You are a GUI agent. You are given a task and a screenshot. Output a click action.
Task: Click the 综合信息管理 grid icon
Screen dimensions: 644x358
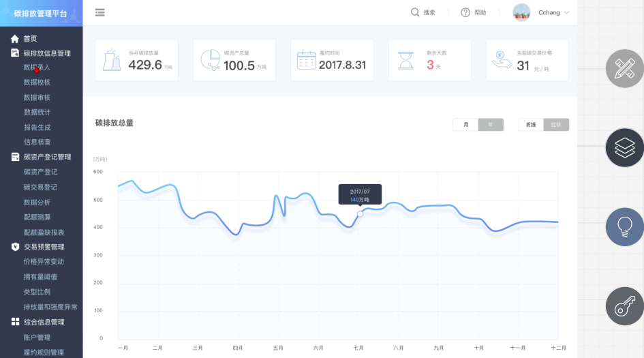(x=15, y=322)
